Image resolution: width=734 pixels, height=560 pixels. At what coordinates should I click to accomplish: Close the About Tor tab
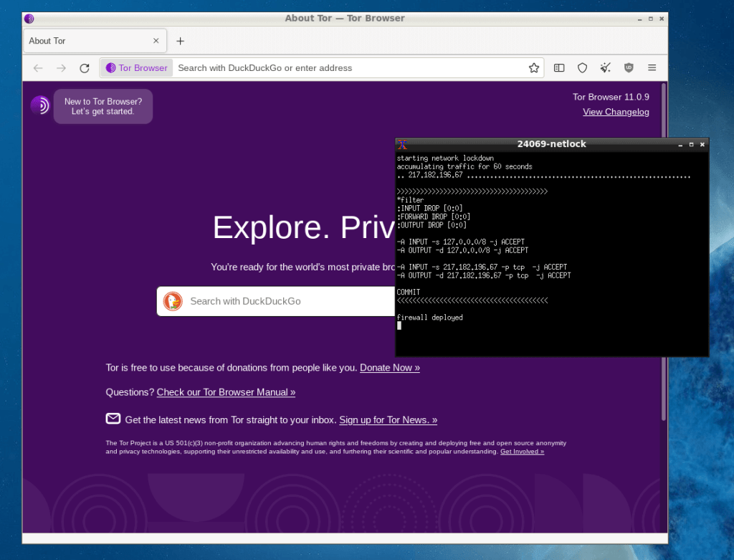click(x=156, y=41)
